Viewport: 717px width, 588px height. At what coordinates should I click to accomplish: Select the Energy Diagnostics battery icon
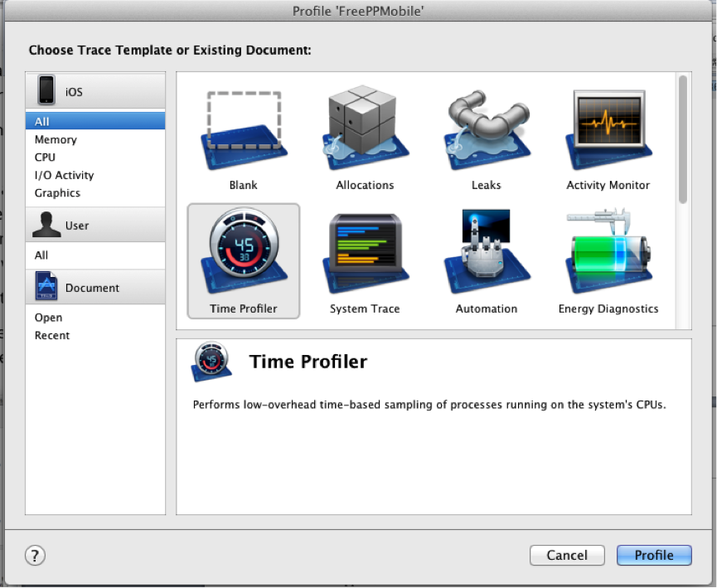(x=608, y=251)
